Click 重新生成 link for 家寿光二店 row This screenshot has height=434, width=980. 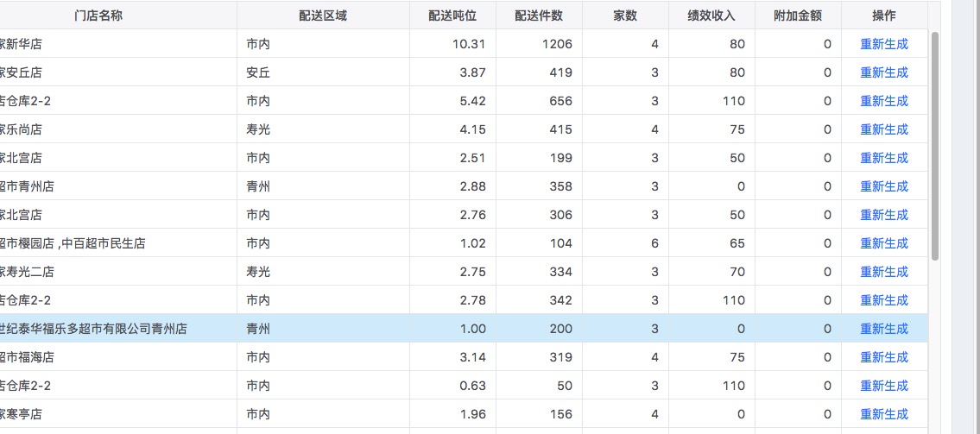884,273
